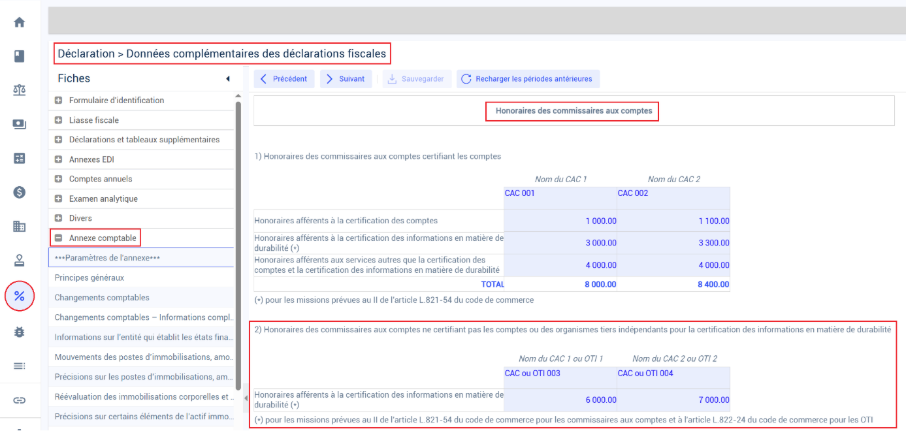This screenshot has height=432, width=906.
Task: Open the banknote icon in the sidebar
Action: pyautogui.click(x=19, y=124)
